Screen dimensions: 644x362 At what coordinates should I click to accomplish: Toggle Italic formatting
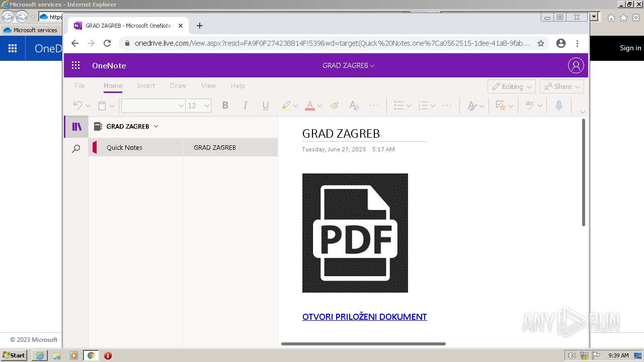pos(245,105)
